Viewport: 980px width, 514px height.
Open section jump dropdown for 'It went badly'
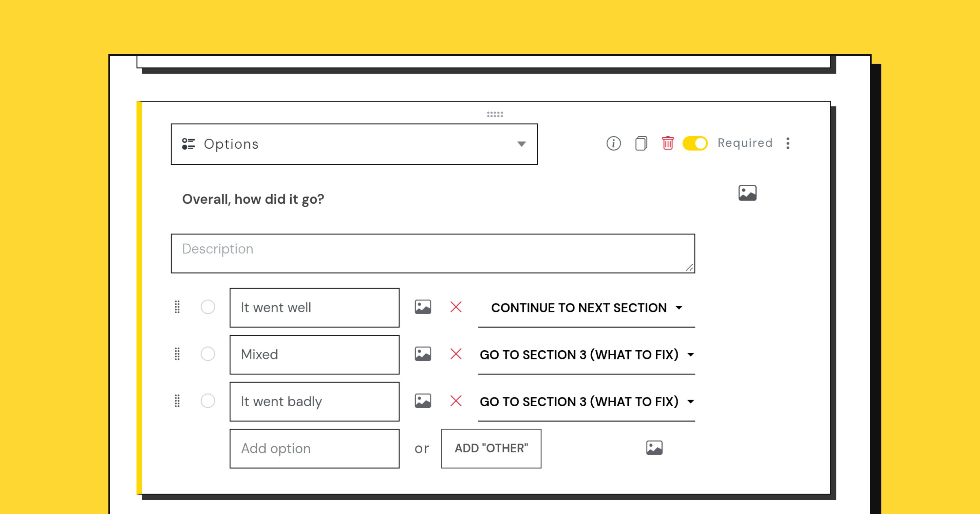click(x=587, y=401)
